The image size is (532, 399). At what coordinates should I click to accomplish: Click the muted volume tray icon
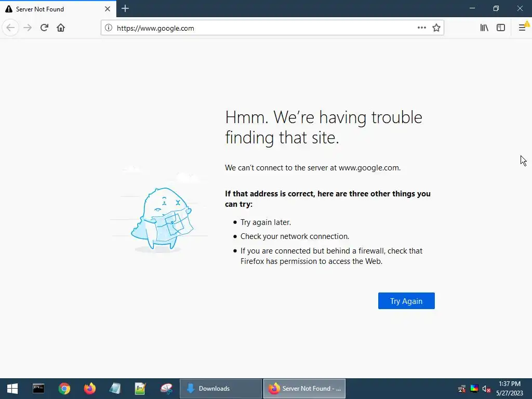coord(486,389)
